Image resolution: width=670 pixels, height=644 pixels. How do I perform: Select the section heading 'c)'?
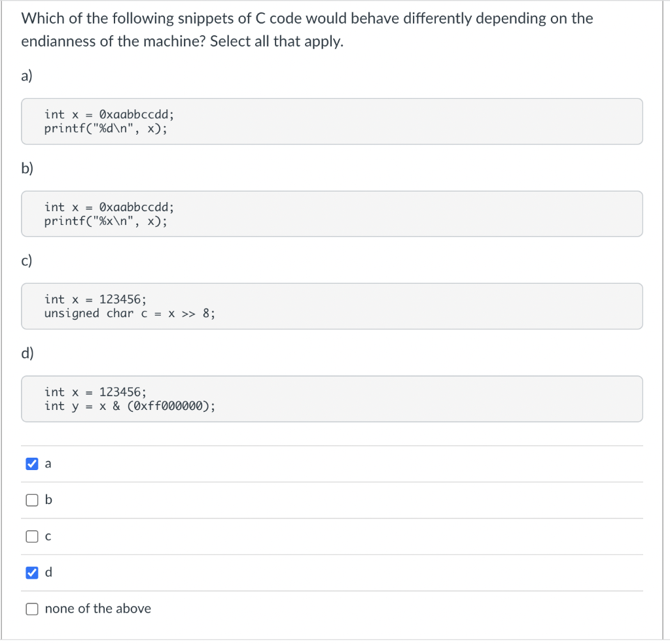(x=27, y=260)
